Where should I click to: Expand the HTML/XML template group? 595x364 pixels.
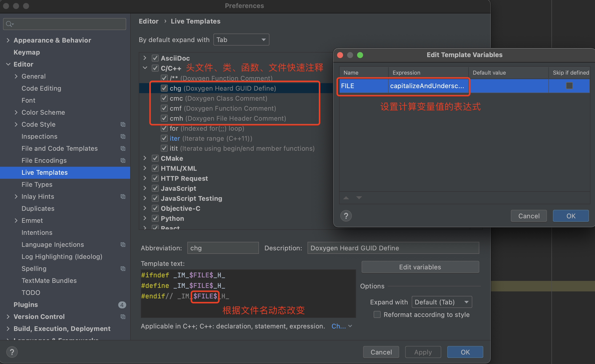coord(145,168)
